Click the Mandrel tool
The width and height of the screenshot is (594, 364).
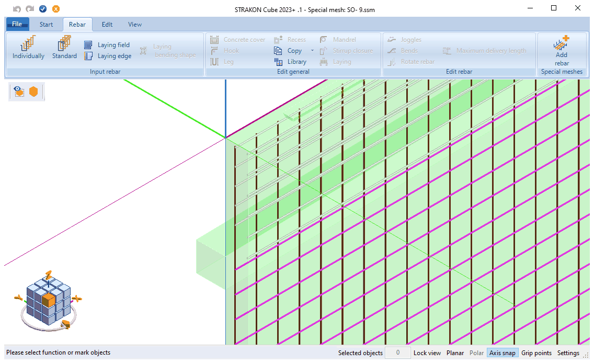pyautogui.click(x=338, y=39)
